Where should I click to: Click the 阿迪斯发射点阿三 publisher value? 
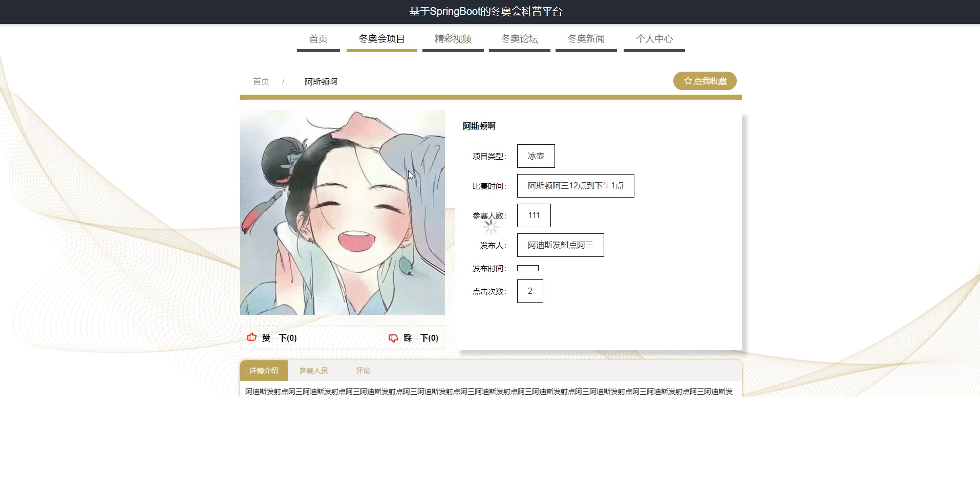(561, 245)
